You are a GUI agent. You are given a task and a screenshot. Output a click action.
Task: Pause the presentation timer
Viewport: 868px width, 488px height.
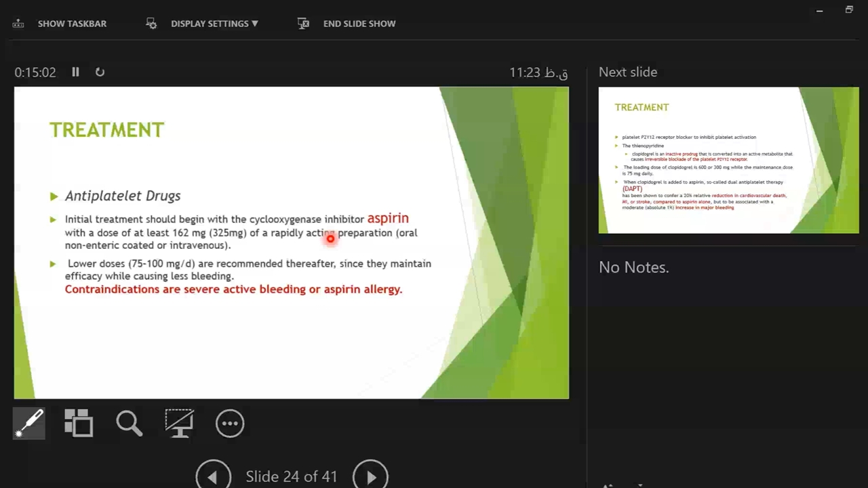click(75, 72)
